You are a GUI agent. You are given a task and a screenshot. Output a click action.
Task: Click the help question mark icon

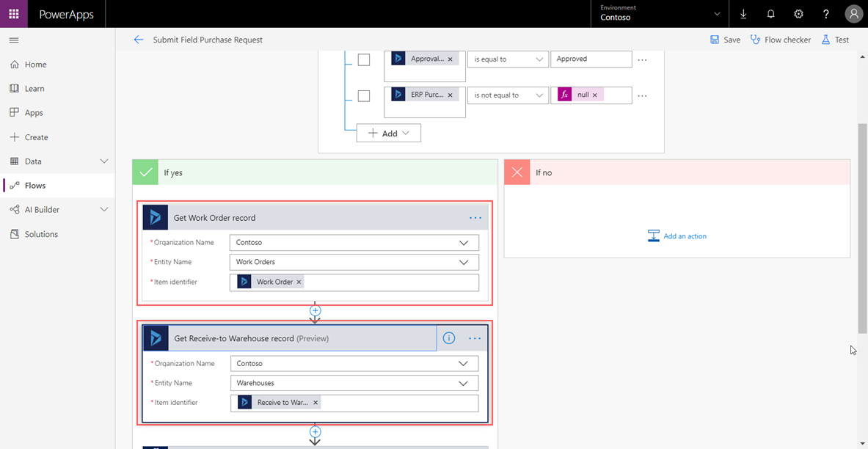(x=826, y=14)
